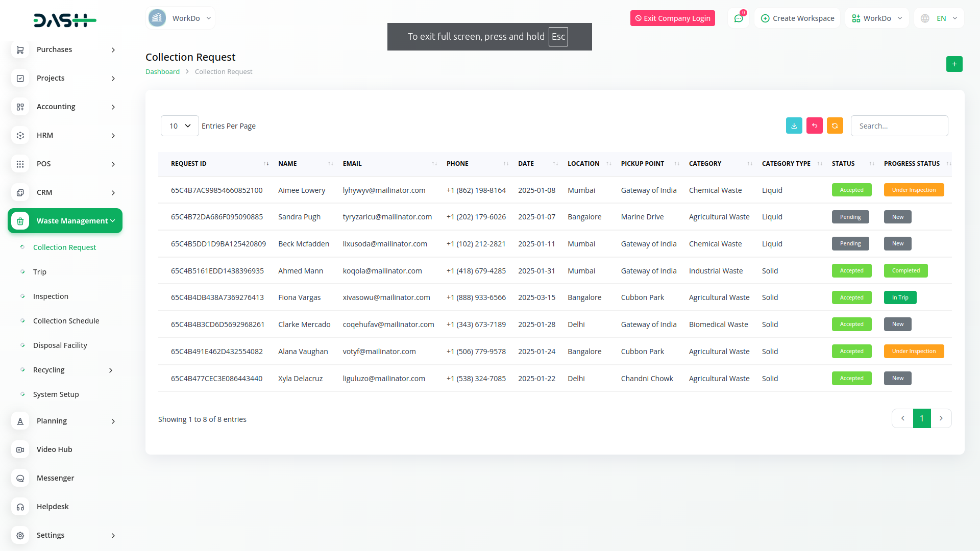
Task: Open the EN language dropdown
Action: [x=941, y=18]
